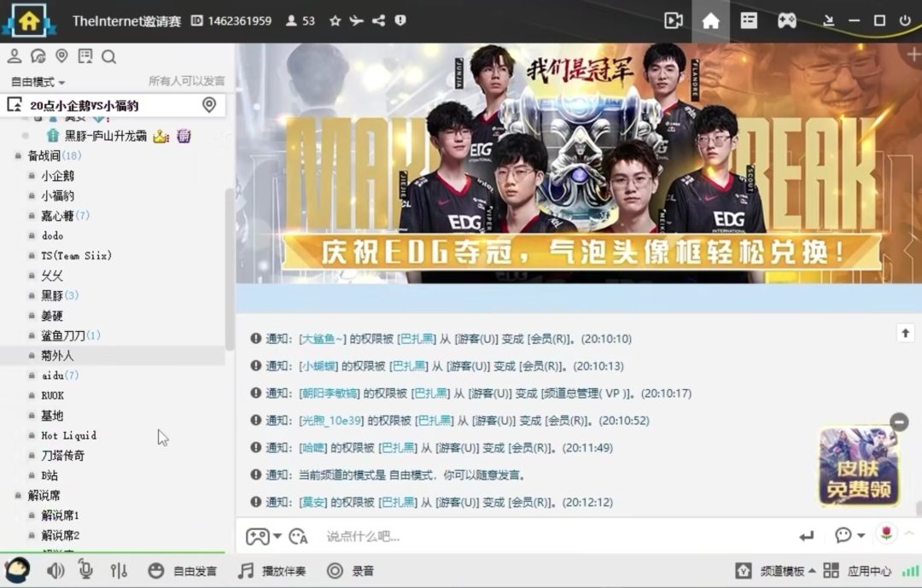Enter the 刀塔传奇 sub-channel
Viewport: 922px width, 588px height.
(63, 456)
